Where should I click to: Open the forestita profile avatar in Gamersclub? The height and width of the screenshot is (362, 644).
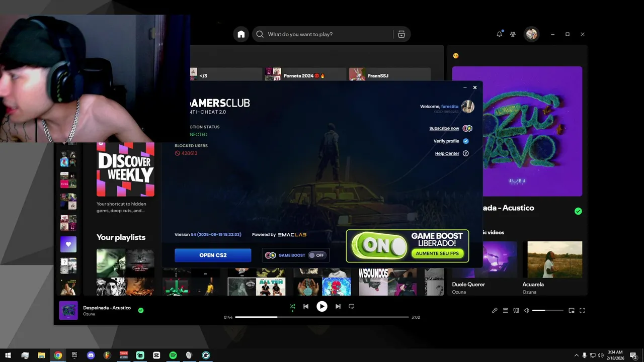468,107
